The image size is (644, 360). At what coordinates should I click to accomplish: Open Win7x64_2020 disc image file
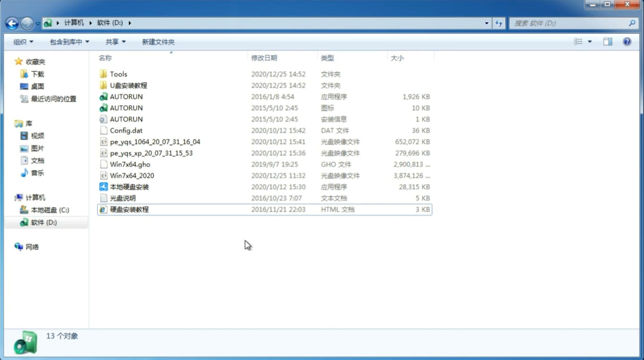(132, 176)
